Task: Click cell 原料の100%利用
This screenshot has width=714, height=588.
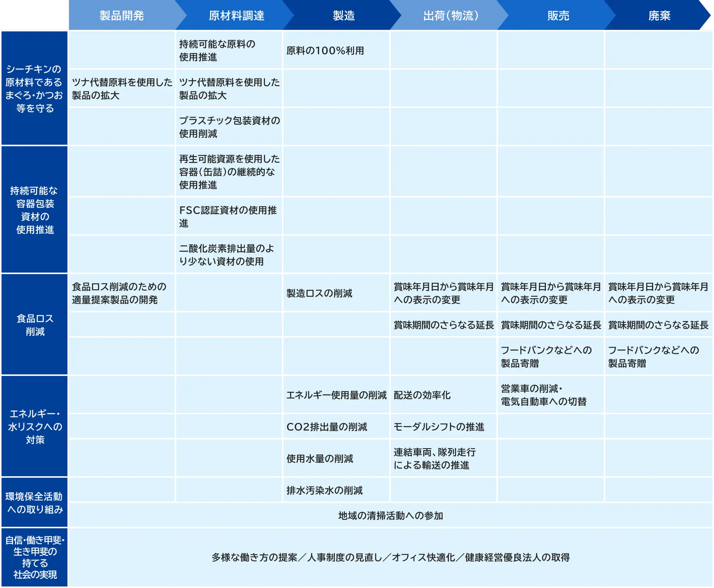Action: click(336, 50)
